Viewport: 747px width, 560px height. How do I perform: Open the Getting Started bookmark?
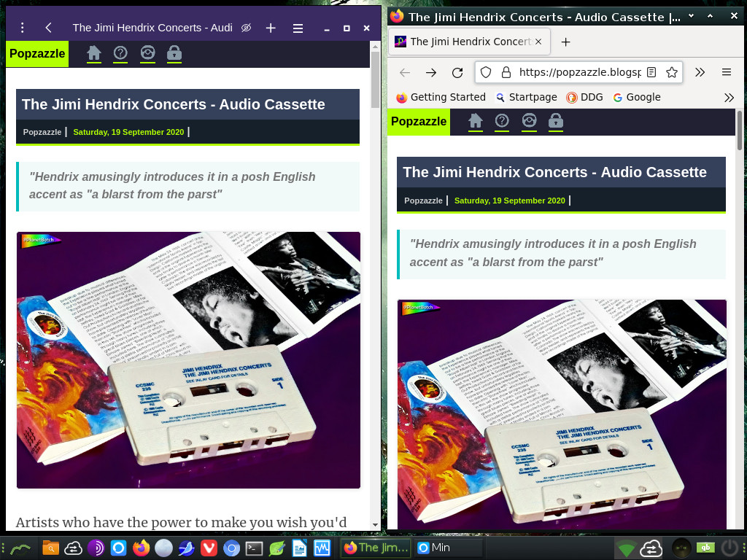pyautogui.click(x=441, y=97)
